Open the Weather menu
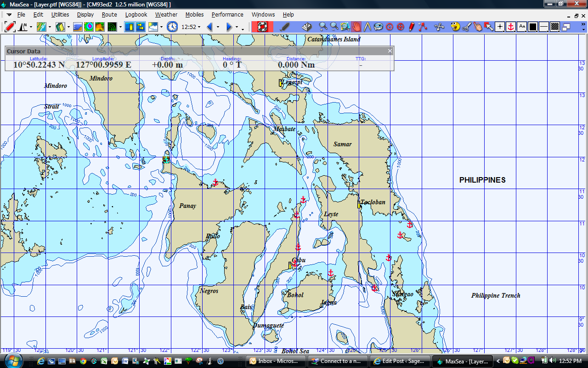The width and height of the screenshot is (588, 368). (x=166, y=15)
